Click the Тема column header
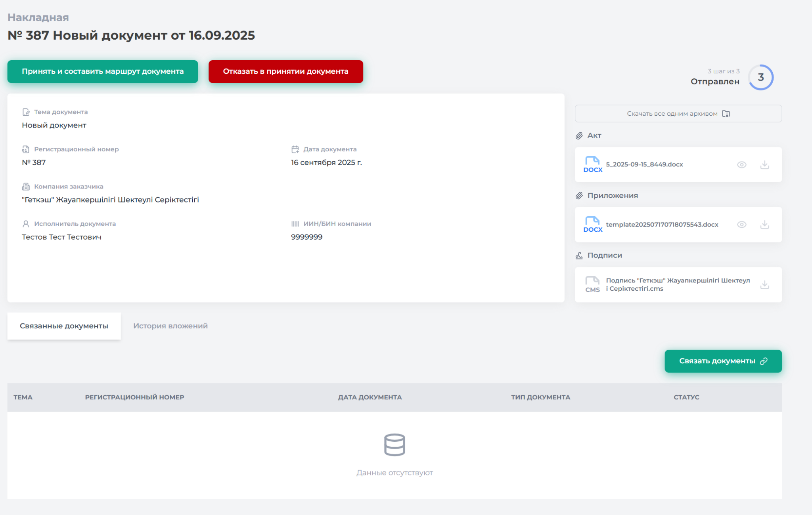 point(23,397)
